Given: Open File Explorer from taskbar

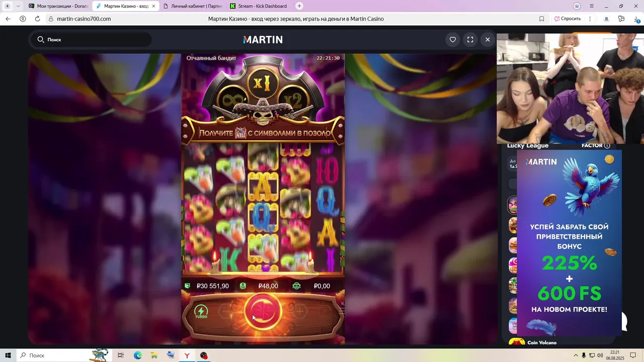Looking at the screenshot, I should point(154,355).
